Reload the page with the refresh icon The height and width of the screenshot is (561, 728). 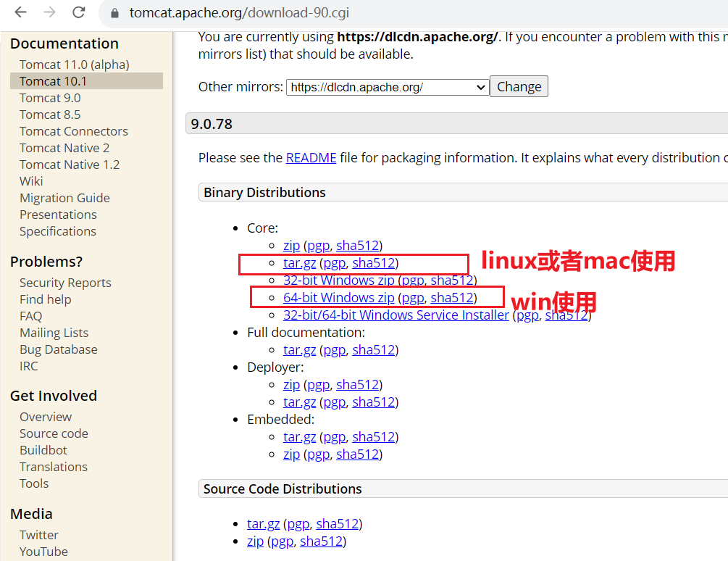(x=79, y=12)
